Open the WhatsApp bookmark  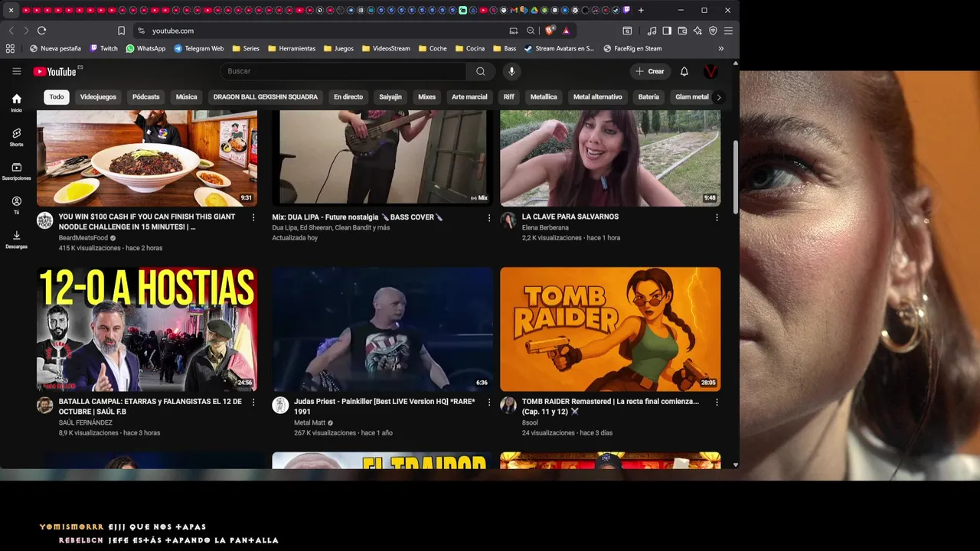click(145, 48)
